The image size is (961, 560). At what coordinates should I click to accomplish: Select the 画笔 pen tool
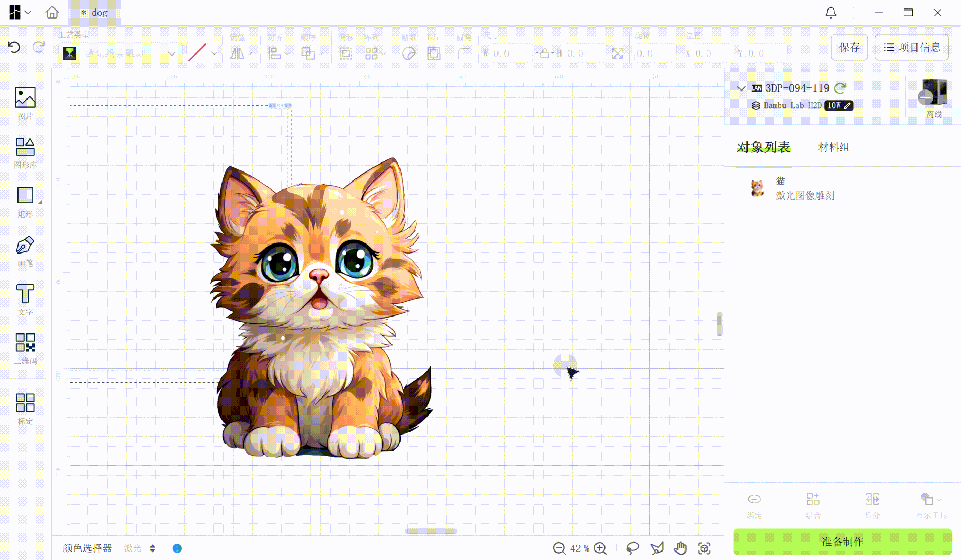pos(25,251)
